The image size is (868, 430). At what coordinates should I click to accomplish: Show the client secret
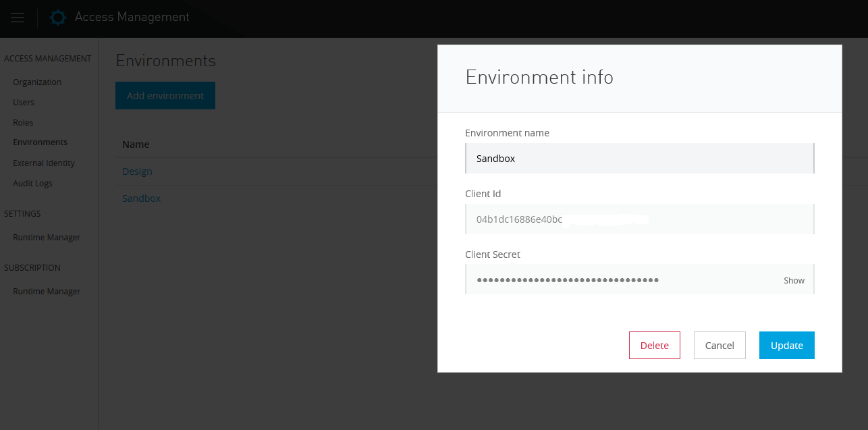click(794, 280)
